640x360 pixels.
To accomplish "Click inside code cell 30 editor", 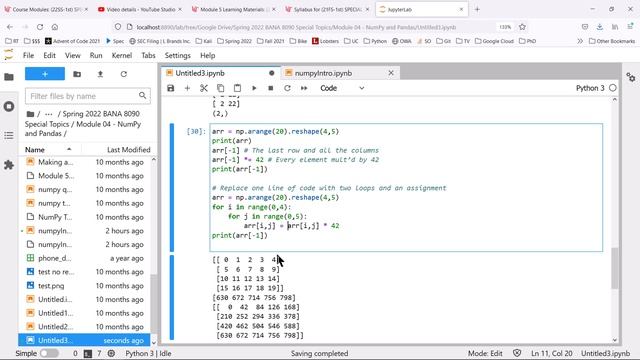I will coord(406,187).
